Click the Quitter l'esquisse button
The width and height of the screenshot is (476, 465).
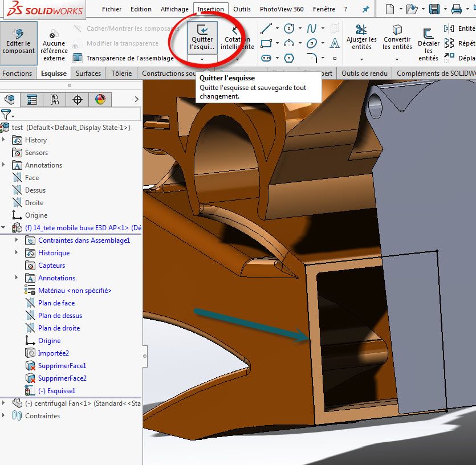pos(202,37)
